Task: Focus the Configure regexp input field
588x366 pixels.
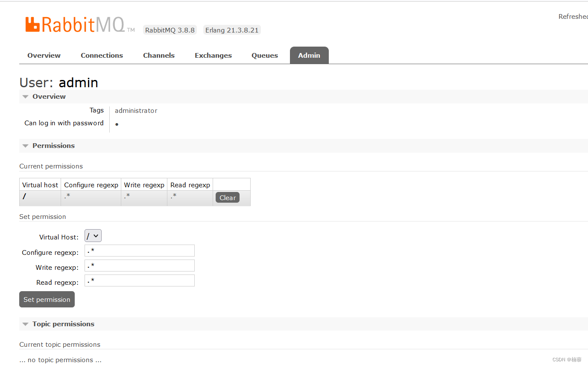Action: (140, 251)
